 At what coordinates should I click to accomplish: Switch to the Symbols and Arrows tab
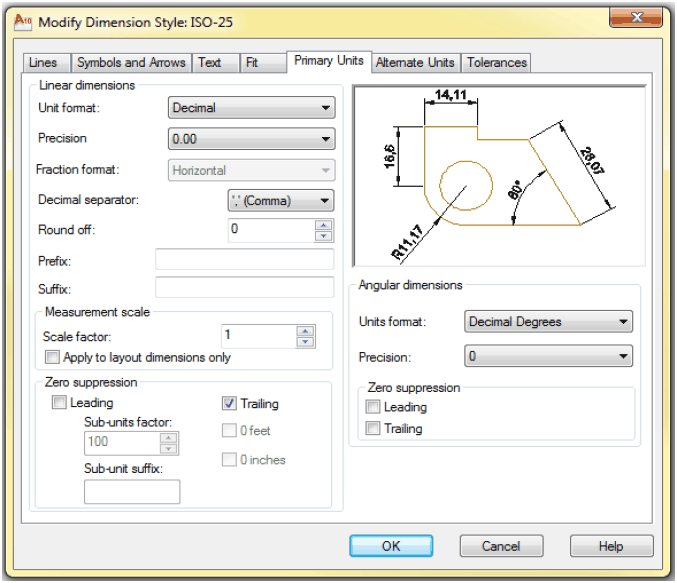[x=131, y=62]
